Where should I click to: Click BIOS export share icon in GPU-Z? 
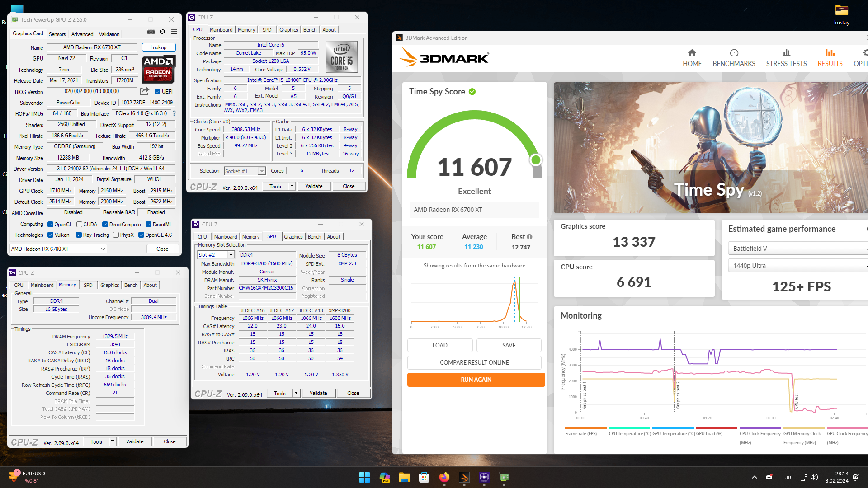[144, 91]
